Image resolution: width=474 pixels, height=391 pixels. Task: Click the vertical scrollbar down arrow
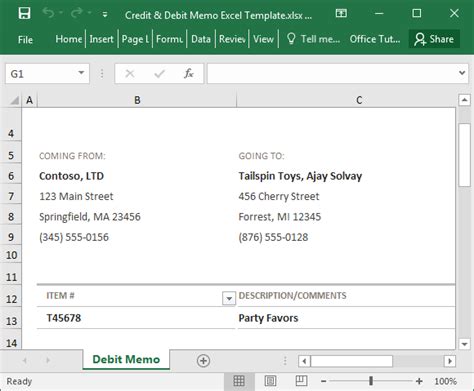(465, 344)
